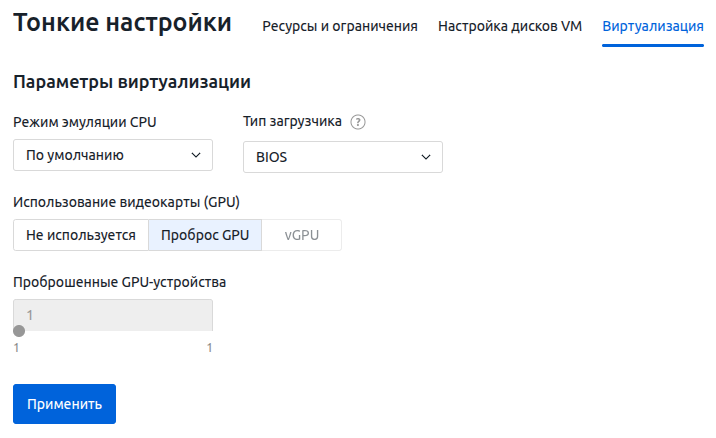716x438 pixels.
Task: Click the chevron arrow in BIOS field
Action: click(x=425, y=157)
